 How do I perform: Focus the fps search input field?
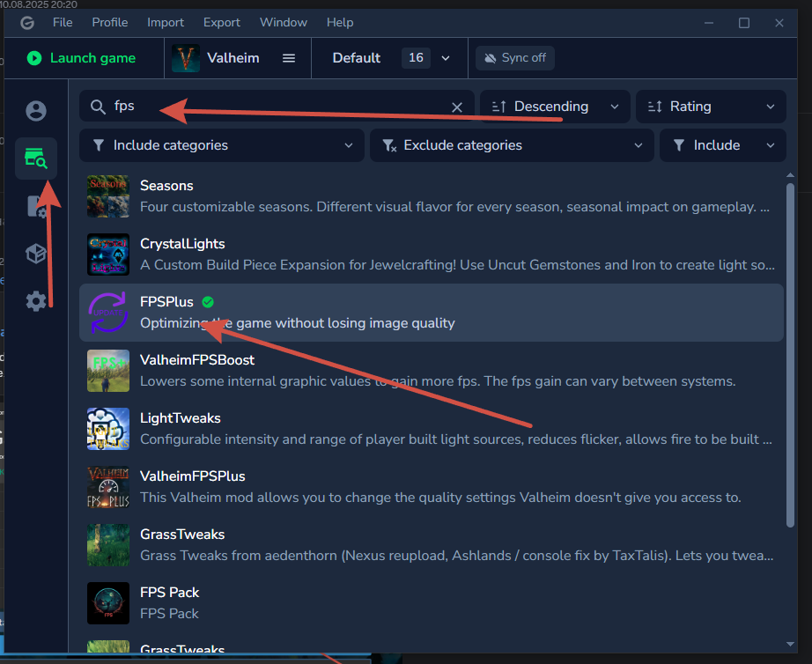pyautogui.click(x=277, y=107)
